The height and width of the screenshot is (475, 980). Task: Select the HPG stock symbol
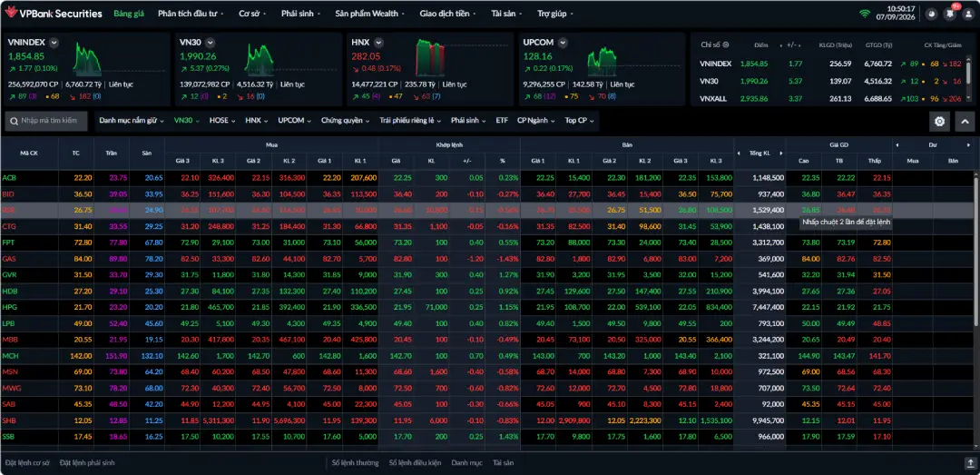pos(9,307)
